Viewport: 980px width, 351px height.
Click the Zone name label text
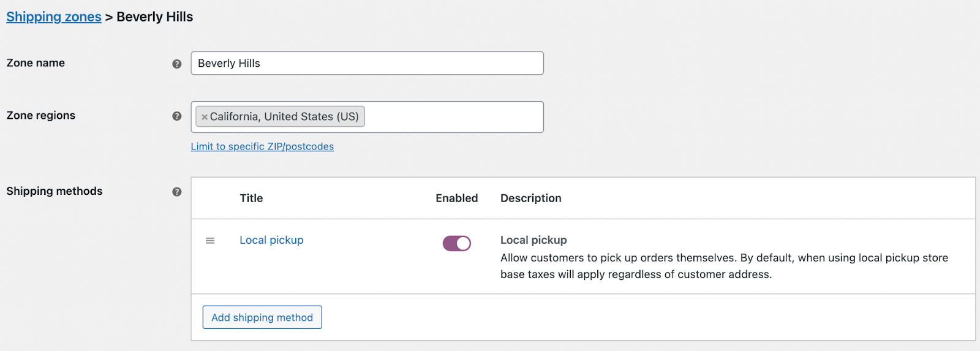pos(36,63)
